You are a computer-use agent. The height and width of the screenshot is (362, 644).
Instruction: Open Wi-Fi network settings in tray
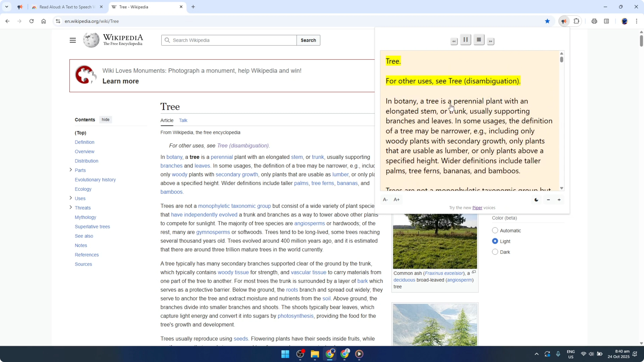point(583,354)
